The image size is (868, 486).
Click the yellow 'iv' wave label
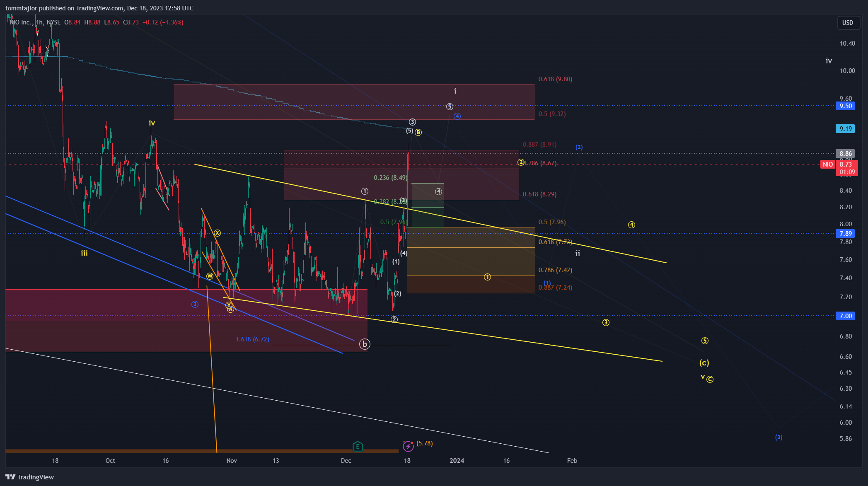pyautogui.click(x=152, y=123)
